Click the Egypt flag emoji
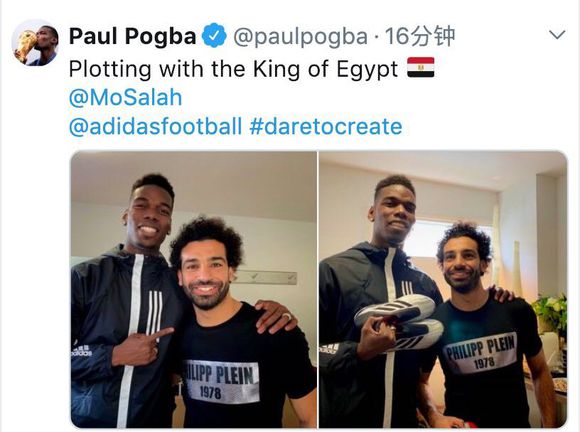This screenshot has height=432, width=580. pyautogui.click(x=421, y=67)
